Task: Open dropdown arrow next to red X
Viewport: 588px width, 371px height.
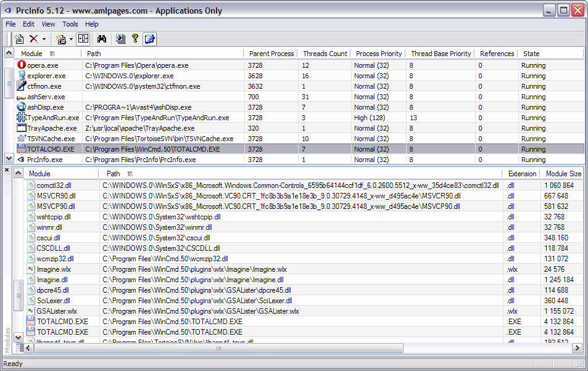Action: 44,39
